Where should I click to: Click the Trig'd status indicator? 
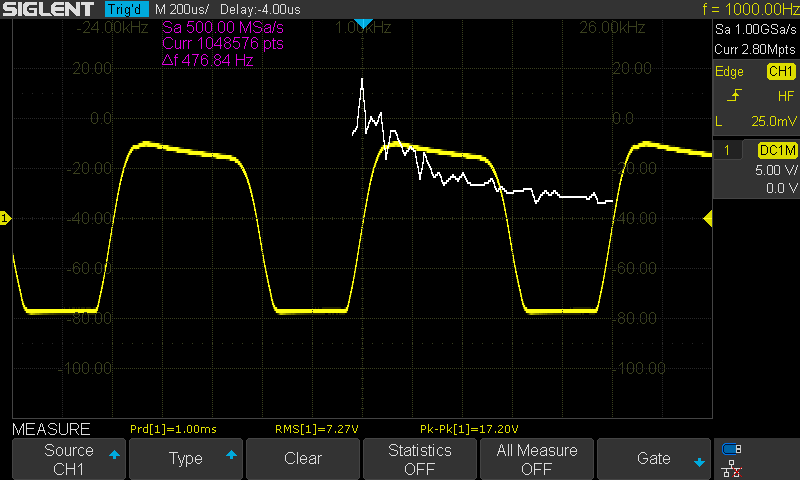(x=126, y=9)
